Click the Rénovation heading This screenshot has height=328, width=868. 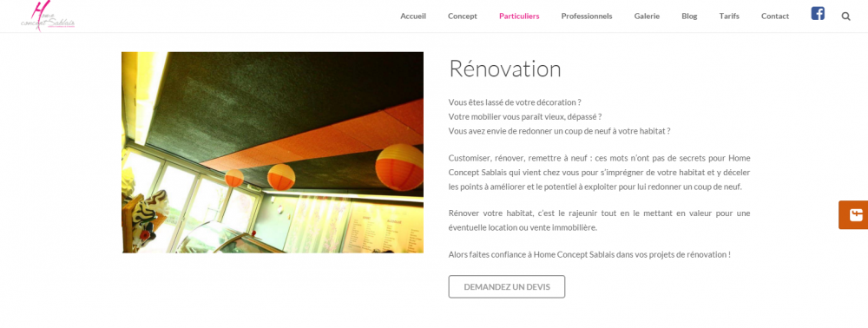pyautogui.click(x=505, y=69)
